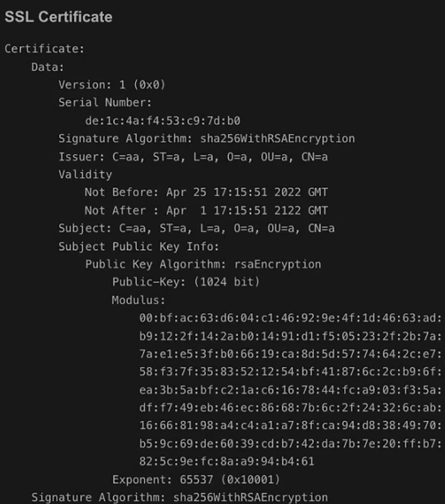Click the SSL Certificate heading
The image size is (445, 504).
click(x=58, y=17)
